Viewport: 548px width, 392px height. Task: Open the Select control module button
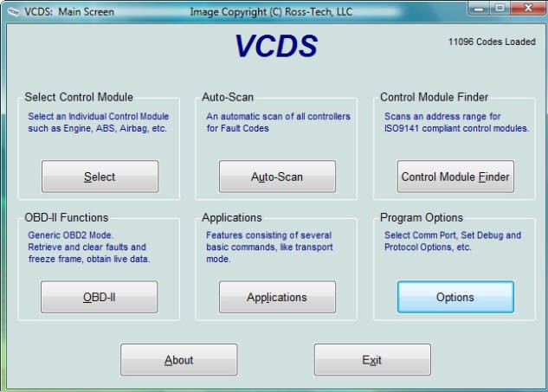click(100, 177)
